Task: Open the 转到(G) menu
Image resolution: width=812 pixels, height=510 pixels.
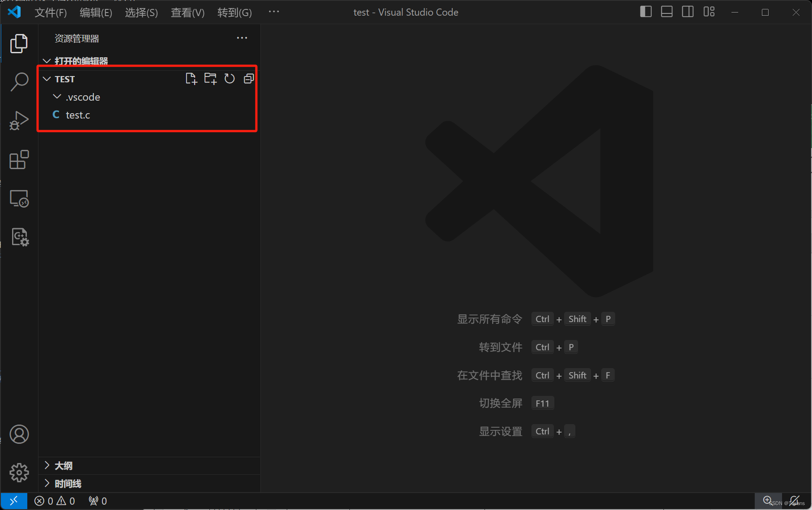Action: (x=234, y=13)
